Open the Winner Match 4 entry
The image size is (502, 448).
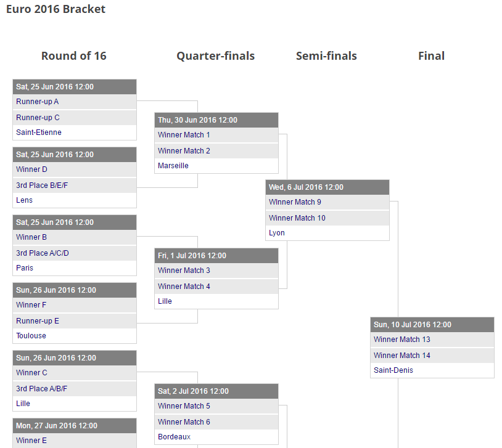click(184, 287)
